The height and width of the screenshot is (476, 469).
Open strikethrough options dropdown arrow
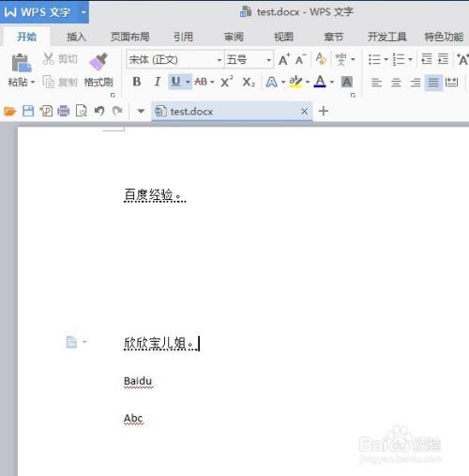coord(212,82)
